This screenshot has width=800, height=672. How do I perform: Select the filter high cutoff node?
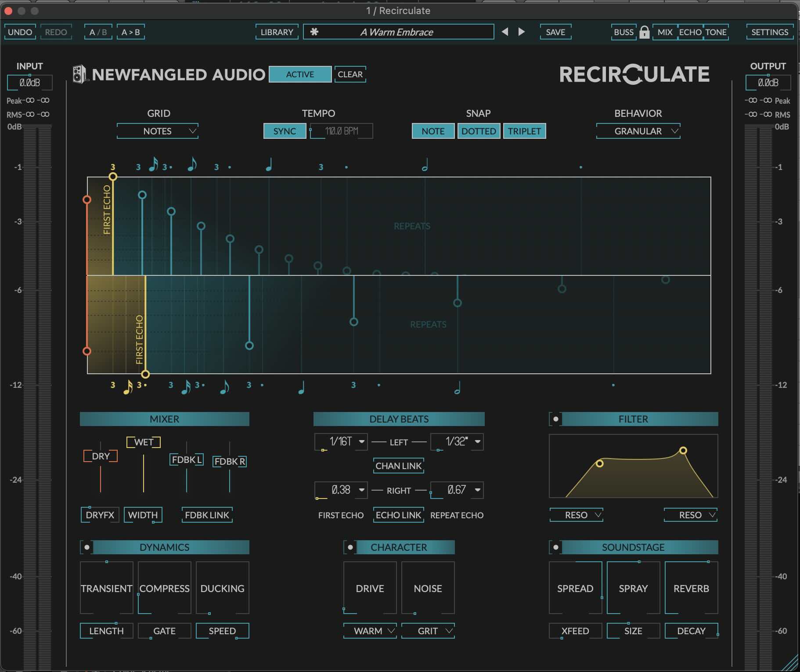[x=683, y=450]
